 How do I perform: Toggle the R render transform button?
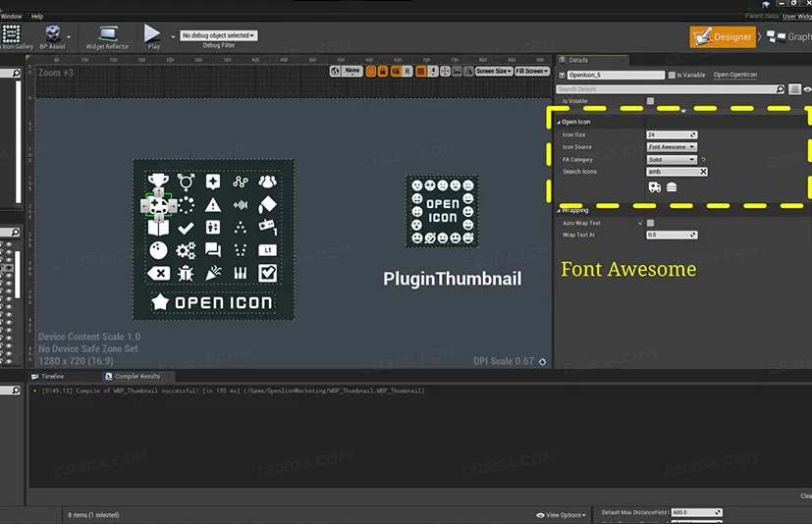[x=407, y=71]
